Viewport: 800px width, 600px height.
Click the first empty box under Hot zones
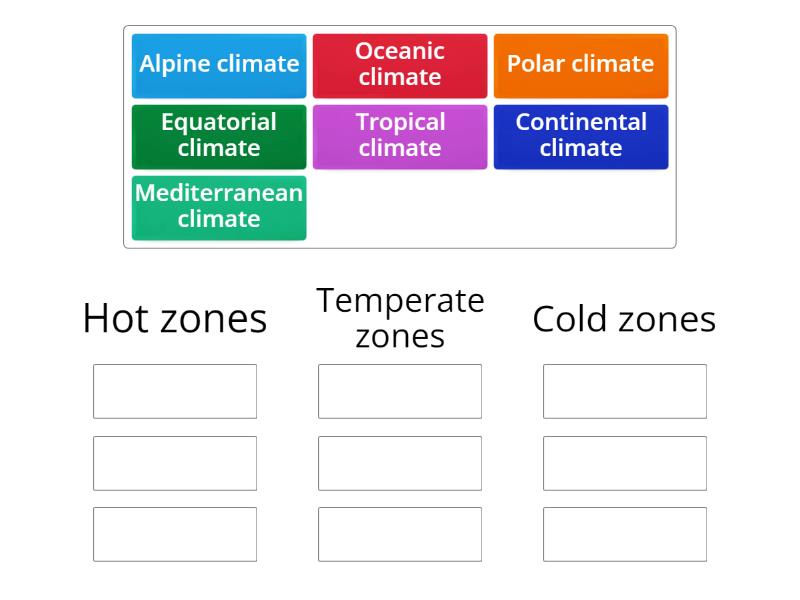(x=175, y=391)
